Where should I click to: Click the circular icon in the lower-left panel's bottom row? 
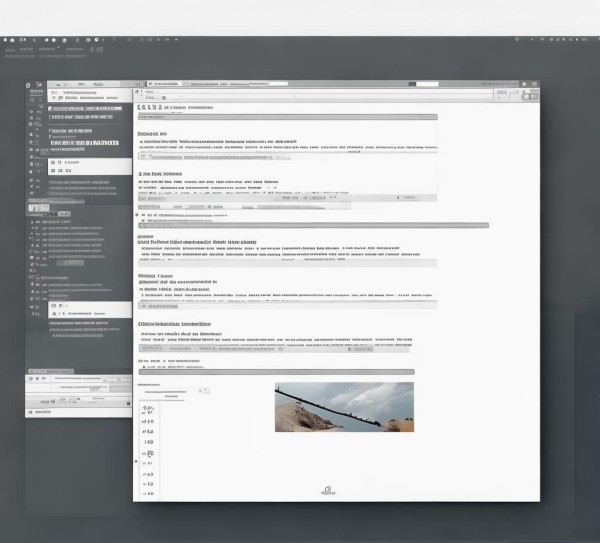(x=31, y=412)
